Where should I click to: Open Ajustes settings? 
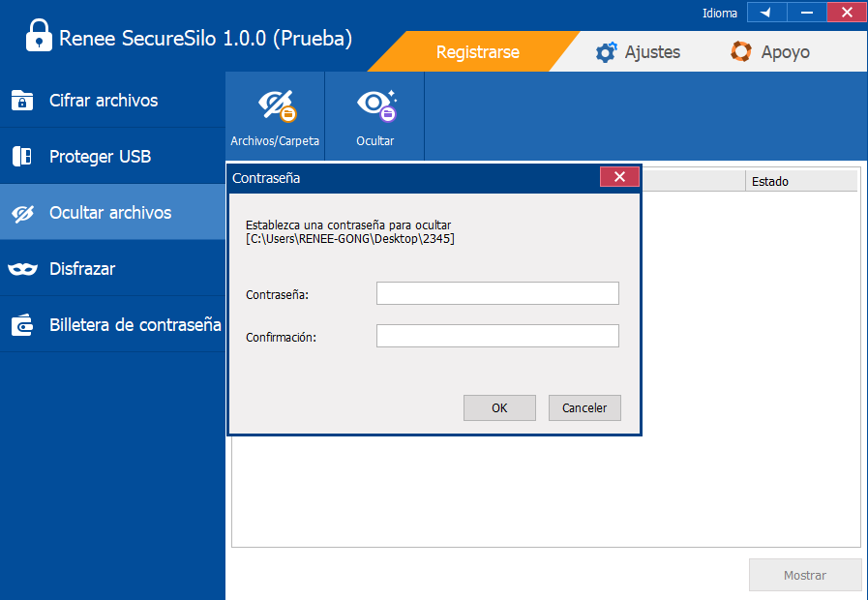tap(637, 52)
